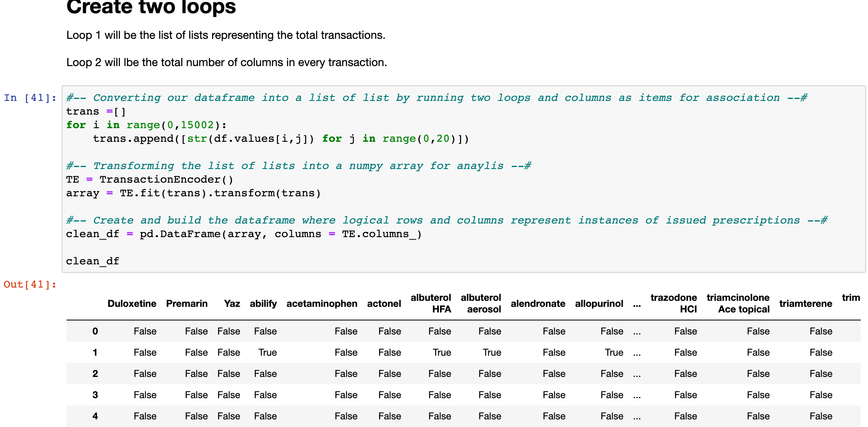868x427 pixels.
Task: Click the Premarin column header
Action: pyautogui.click(x=187, y=303)
